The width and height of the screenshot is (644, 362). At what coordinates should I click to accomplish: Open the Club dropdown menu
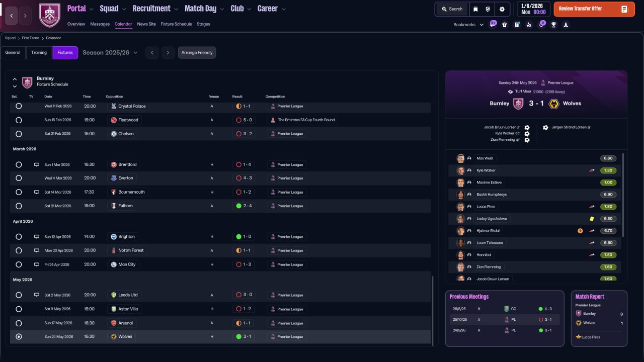point(241,9)
